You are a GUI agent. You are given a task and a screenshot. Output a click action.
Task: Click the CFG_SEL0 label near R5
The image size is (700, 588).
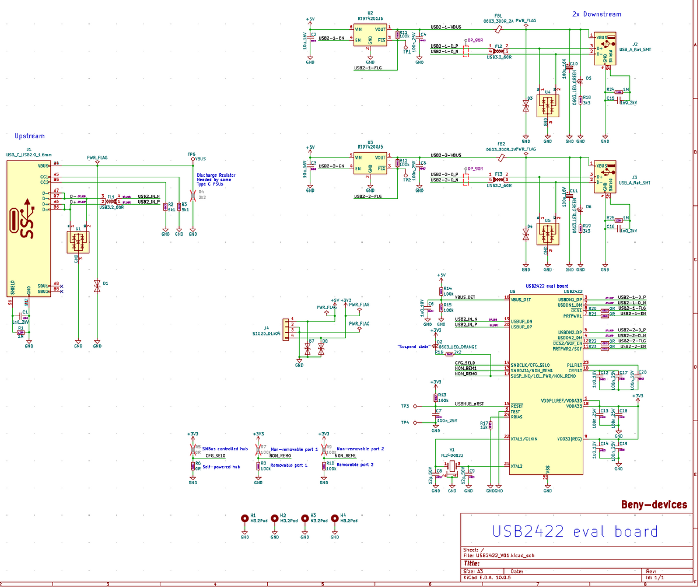coord(216,455)
